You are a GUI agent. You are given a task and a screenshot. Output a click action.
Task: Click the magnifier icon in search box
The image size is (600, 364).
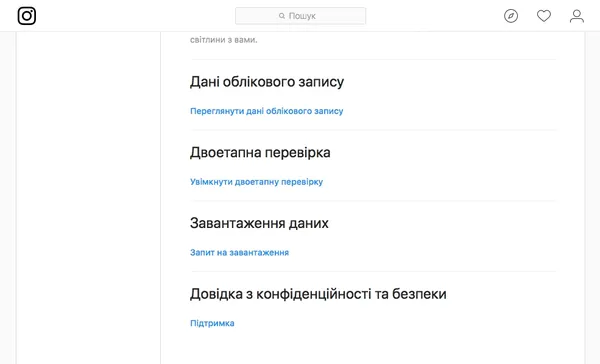click(x=282, y=16)
